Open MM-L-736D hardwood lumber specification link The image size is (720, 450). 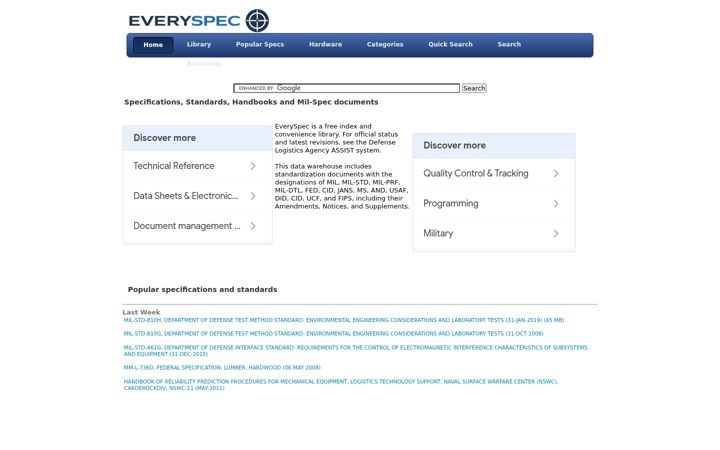click(222, 368)
